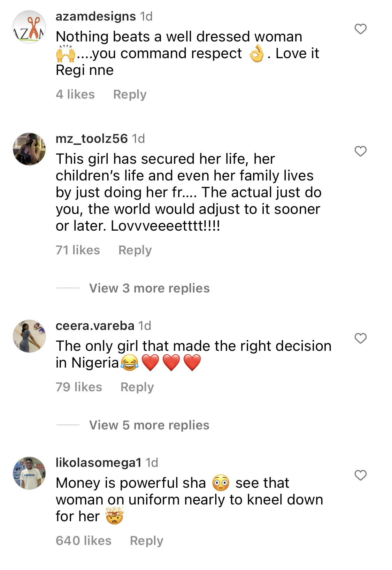Viewport: 392px width, 570px height.
Task: Expand View 3 more replies
Action: (x=149, y=288)
